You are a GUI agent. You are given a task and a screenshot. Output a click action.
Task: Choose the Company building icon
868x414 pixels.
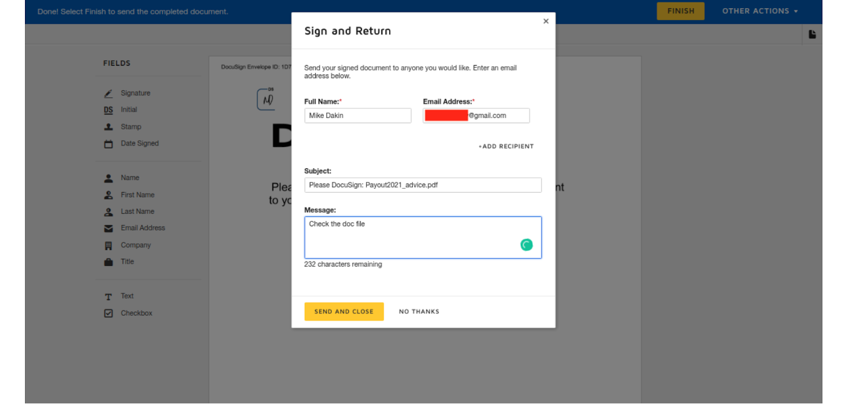point(108,245)
